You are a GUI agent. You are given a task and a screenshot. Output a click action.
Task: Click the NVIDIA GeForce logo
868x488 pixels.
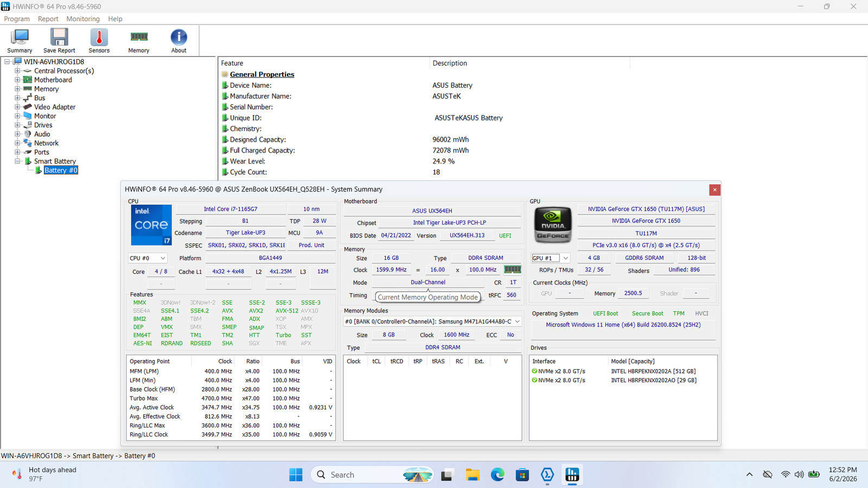[553, 224]
